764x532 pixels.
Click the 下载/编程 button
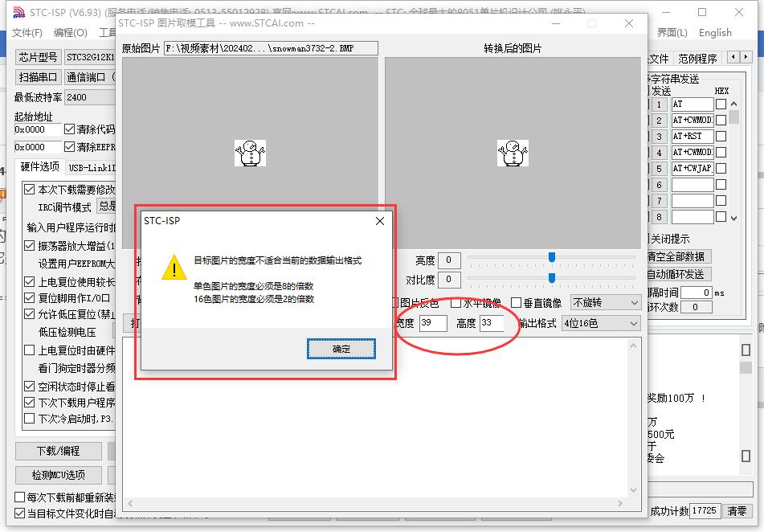pyautogui.click(x=59, y=451)
